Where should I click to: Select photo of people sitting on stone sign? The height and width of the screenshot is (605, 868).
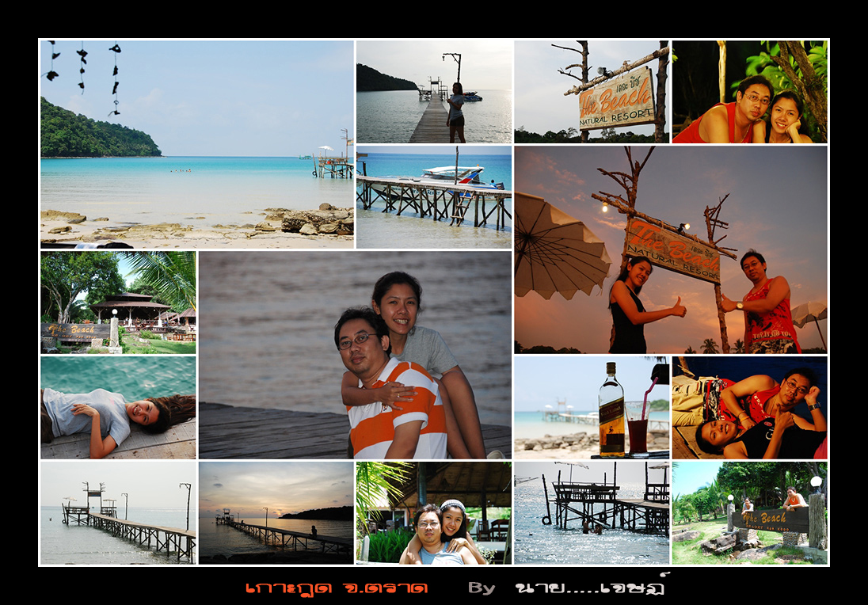[749, 513]
